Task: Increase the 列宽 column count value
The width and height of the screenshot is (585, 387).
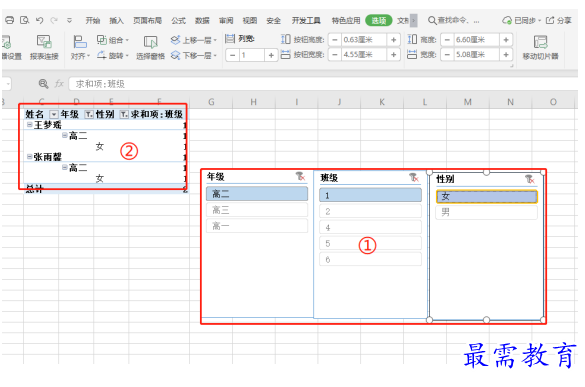Action: pyautogui.click(x=271, y=55)
